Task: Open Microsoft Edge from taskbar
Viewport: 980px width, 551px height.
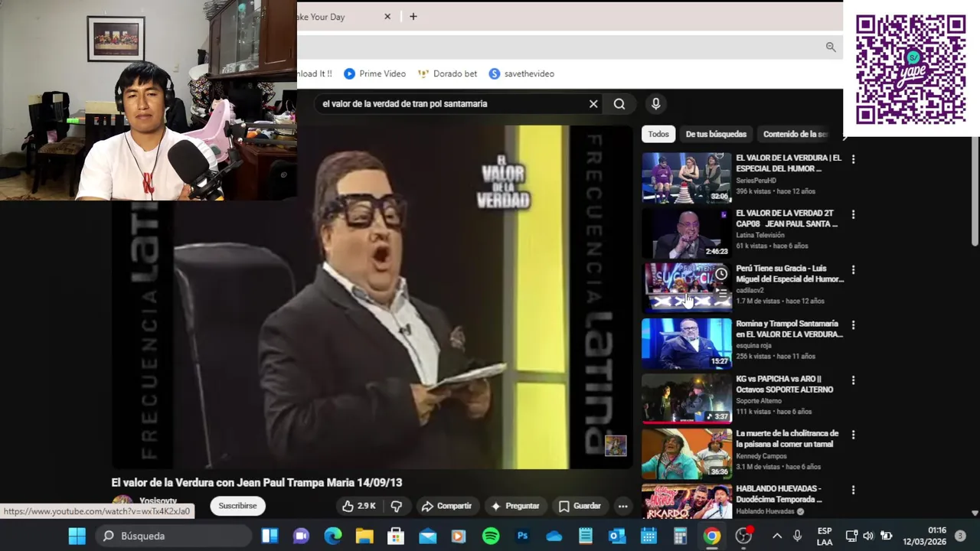Action: tap(332, 536)
